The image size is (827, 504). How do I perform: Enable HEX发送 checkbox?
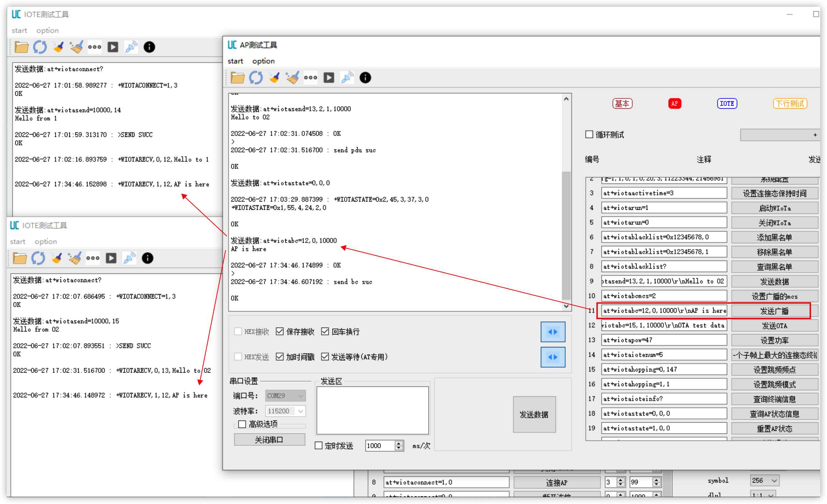pos(238,357)
